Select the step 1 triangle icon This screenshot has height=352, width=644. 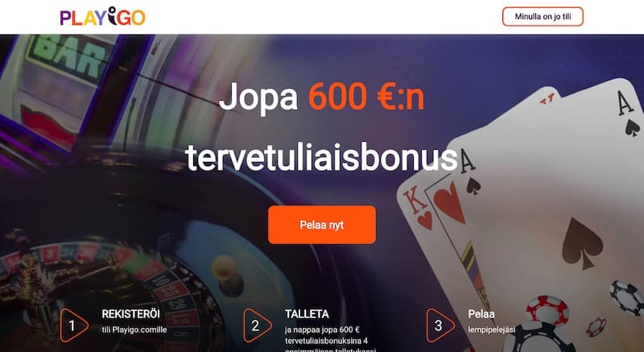[x=74, y=325]
